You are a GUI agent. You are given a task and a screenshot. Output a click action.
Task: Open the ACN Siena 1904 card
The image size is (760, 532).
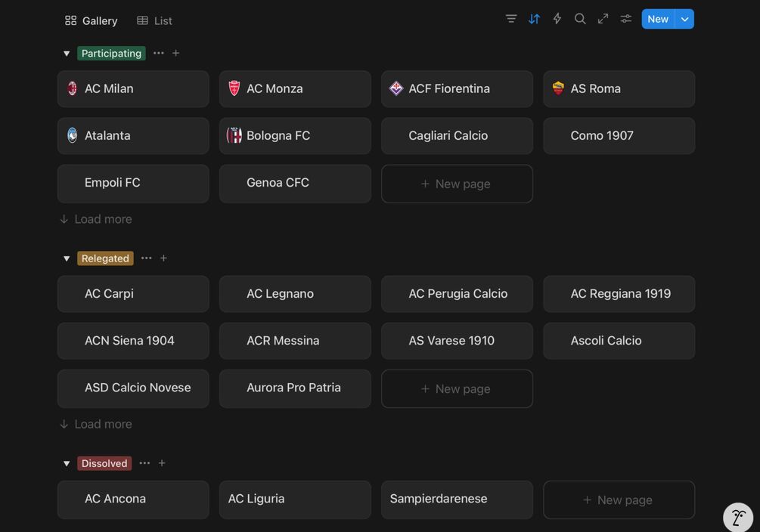click(x=133, y=341)
